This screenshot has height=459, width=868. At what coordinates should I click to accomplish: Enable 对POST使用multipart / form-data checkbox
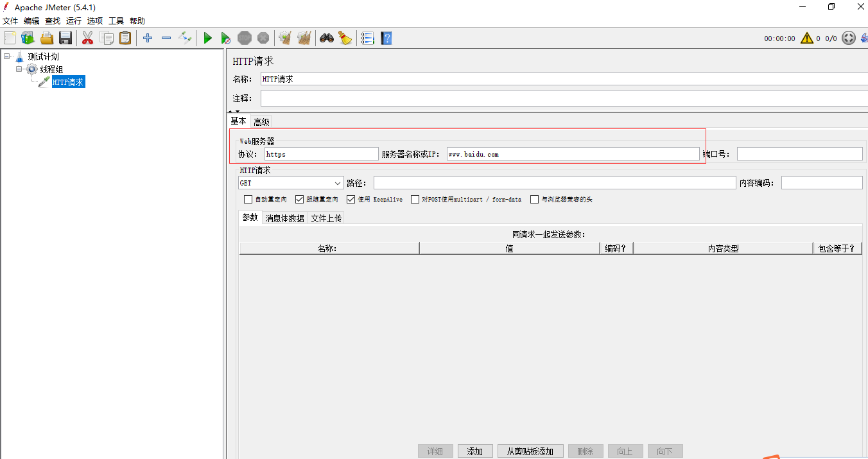point(415,200)
